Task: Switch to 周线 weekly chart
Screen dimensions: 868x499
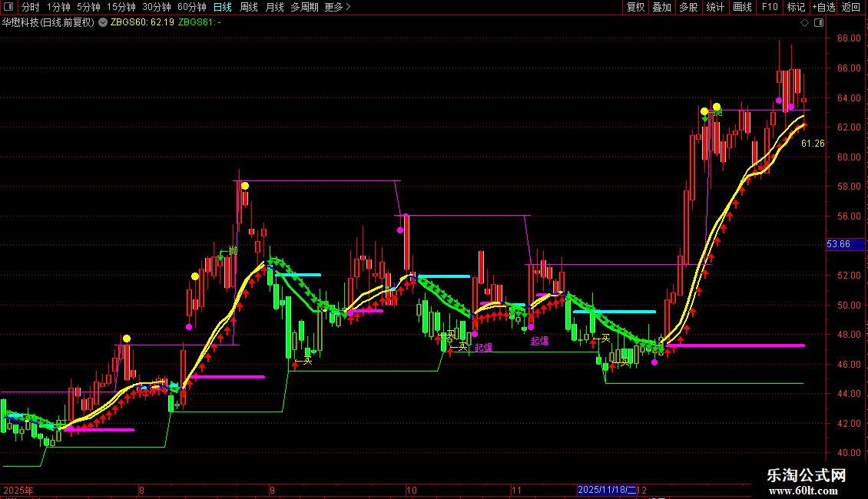Action: pyautogui.click(x=249, y=7)
